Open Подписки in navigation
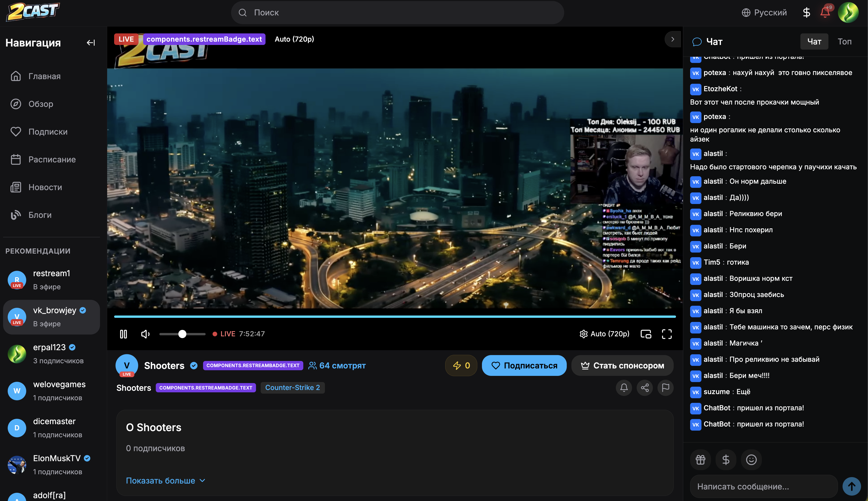This screenshot has width=868, height=501. click(52, 132)
